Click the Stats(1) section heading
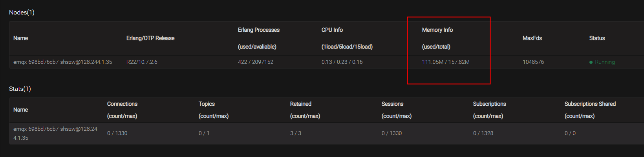The width and height of the screenshot is (644, 157). click(x=20, y=89)
